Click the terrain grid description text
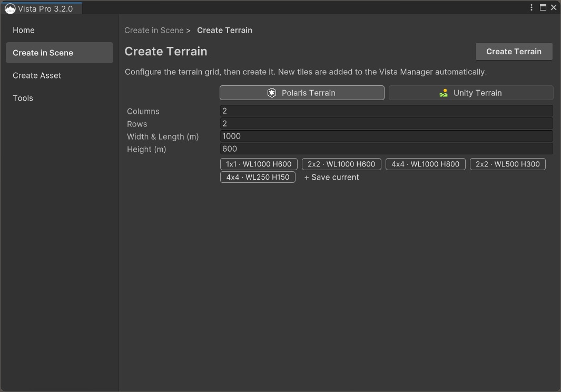 (x=306, y=72)
